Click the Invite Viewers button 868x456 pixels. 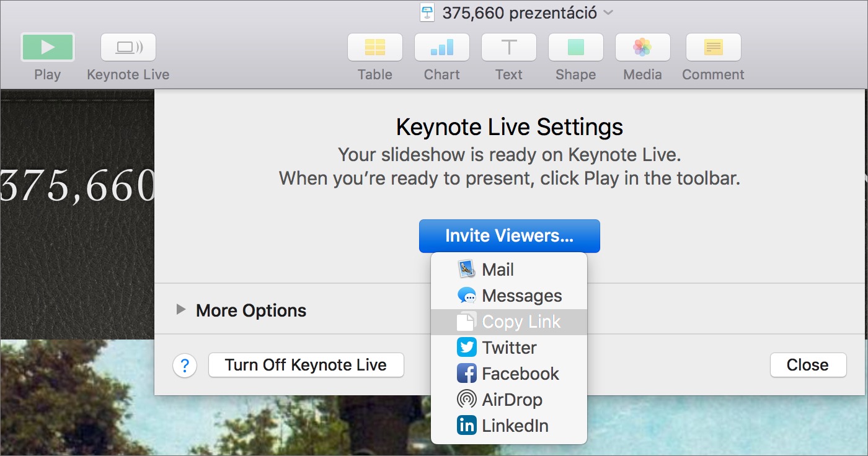tap(510, 236)
